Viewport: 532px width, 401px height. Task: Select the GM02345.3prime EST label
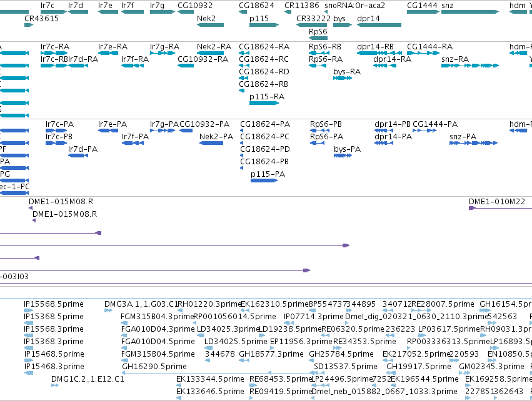[x=491, y=367]
